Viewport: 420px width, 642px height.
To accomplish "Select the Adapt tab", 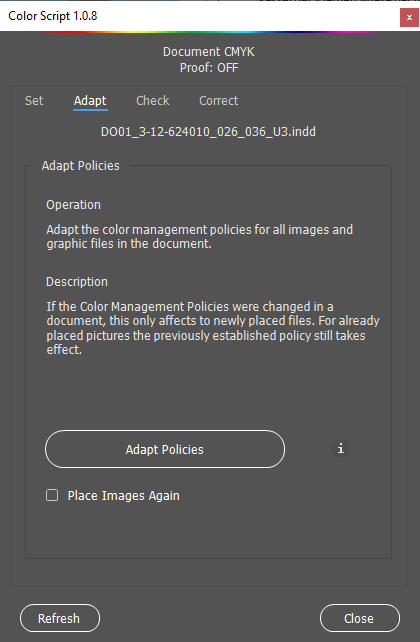I will coord(90,101).
